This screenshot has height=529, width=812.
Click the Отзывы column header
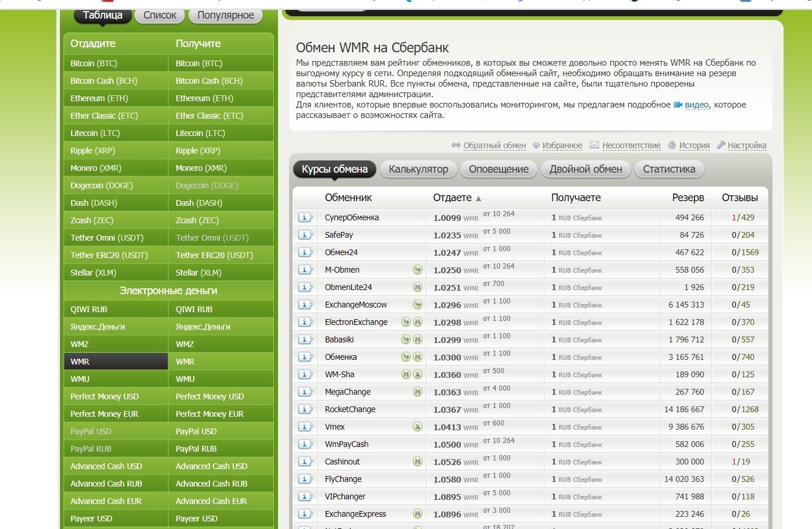click(x=740, y=198)
